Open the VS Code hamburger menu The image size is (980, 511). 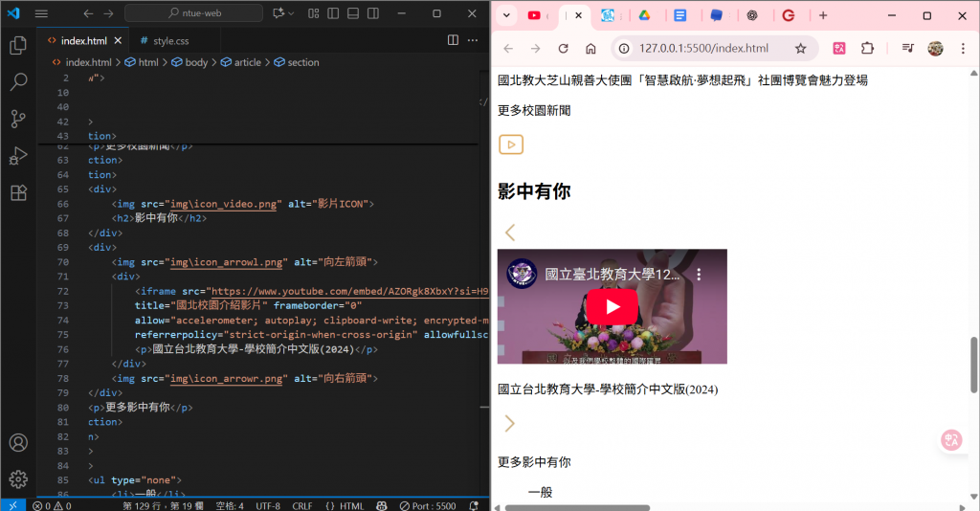pyautogui.click(x=41, y=13)
